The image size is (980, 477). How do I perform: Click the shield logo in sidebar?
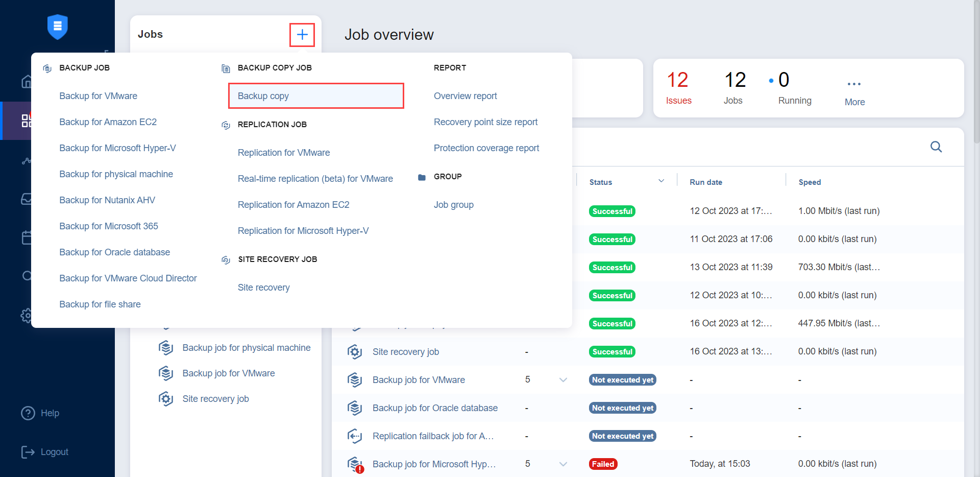tap(57, 27)
